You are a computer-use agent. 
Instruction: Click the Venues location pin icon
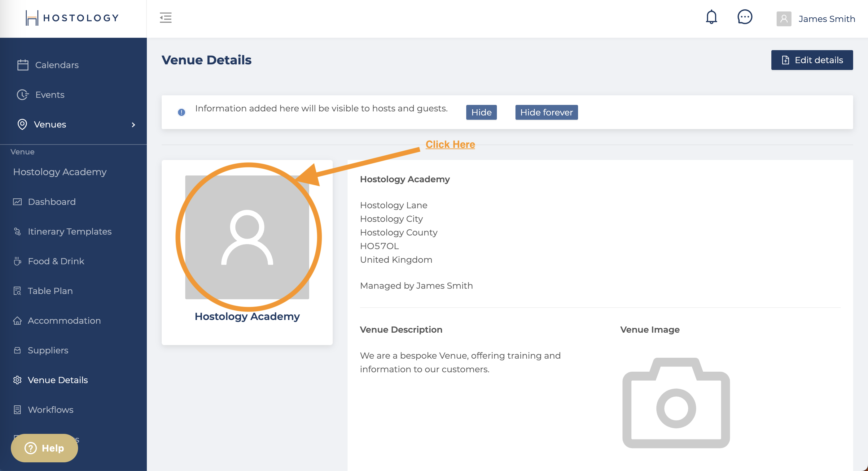pos(22,124)
